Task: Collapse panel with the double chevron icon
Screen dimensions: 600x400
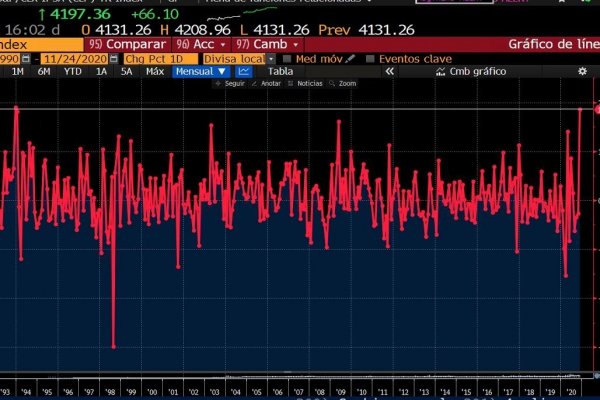Action: coord(390,72)
